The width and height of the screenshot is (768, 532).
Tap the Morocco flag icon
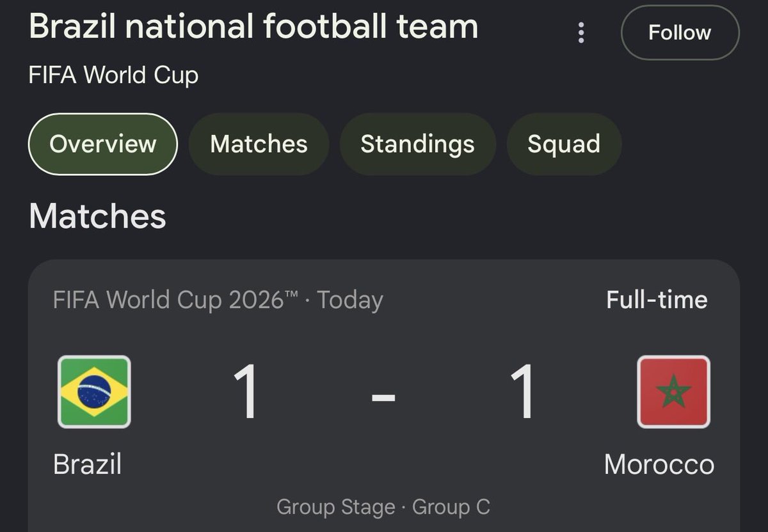pyautogui.click(x=673, y=391)
